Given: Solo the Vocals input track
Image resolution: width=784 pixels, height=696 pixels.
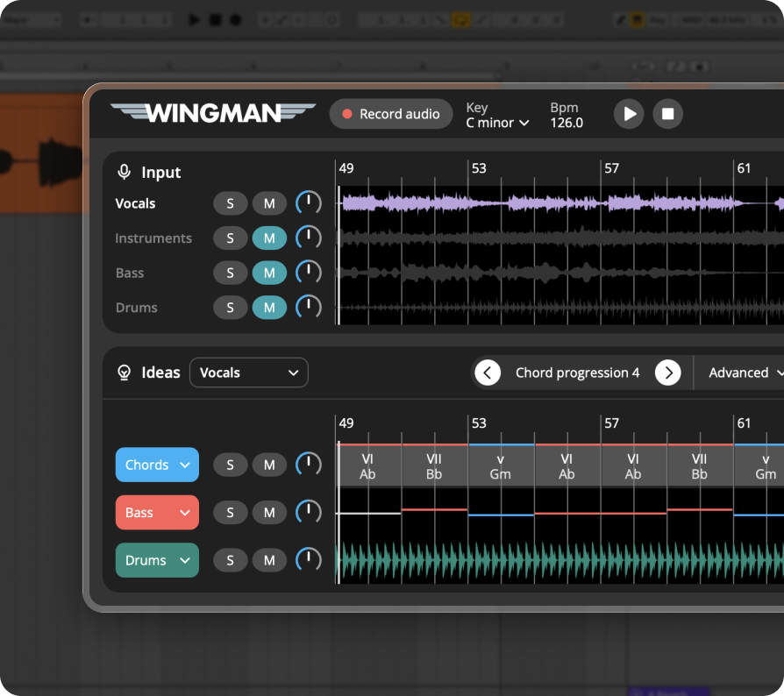Looking at the screenshot, I should pos(230,203).
